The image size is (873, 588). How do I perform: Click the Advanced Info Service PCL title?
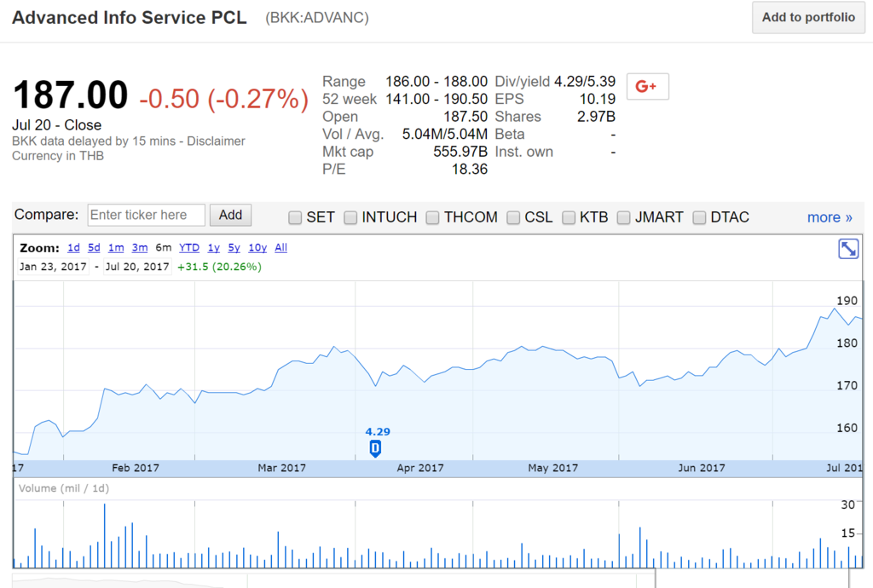130,18
